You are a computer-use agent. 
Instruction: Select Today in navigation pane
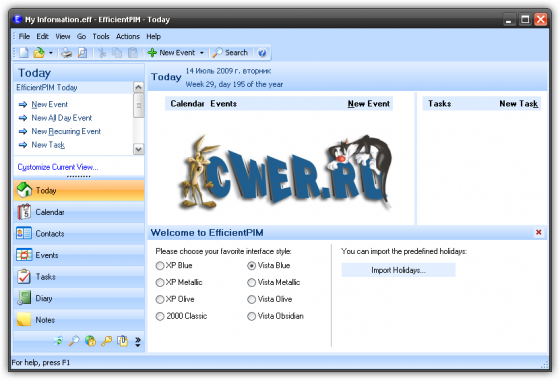pos(79,190)
